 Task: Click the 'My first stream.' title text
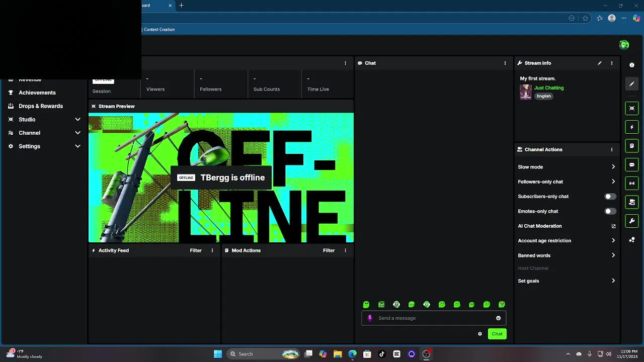(x=538, y=78)
